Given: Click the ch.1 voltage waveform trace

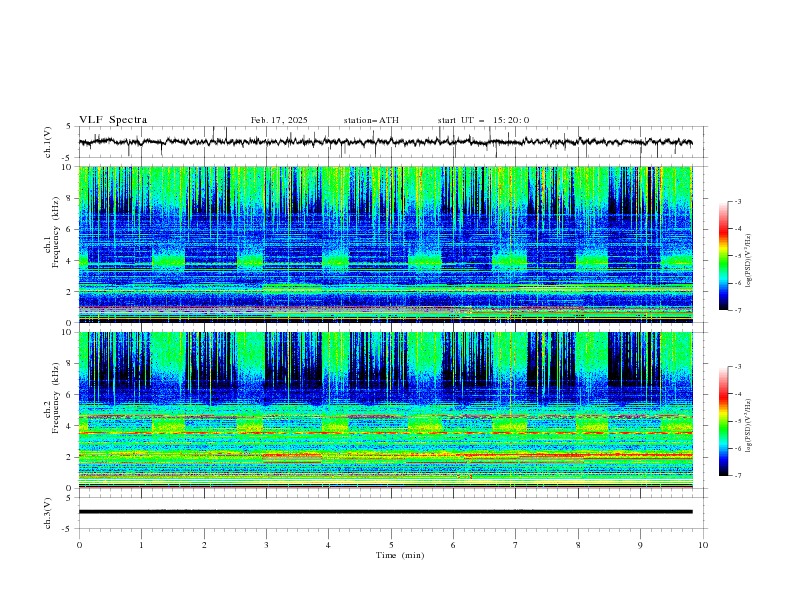Looking at the screenshot, I should tap(385, 142).
